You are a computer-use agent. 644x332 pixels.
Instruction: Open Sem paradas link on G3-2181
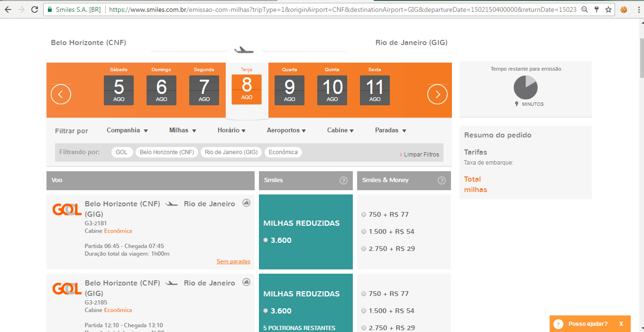pos(233,261)
